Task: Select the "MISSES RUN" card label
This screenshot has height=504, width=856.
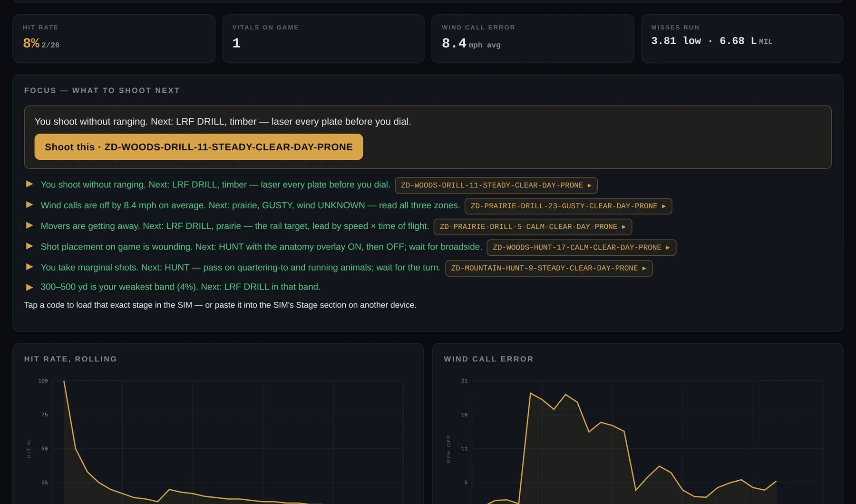Action: point(675,28)
